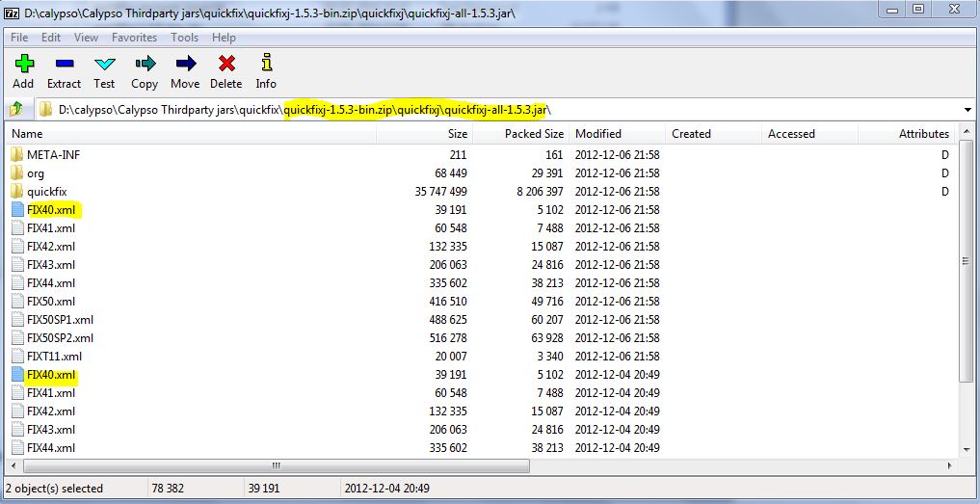This screenshot has width=980, height=504.
Task: Open the Help menu
Action: [224, 38]
